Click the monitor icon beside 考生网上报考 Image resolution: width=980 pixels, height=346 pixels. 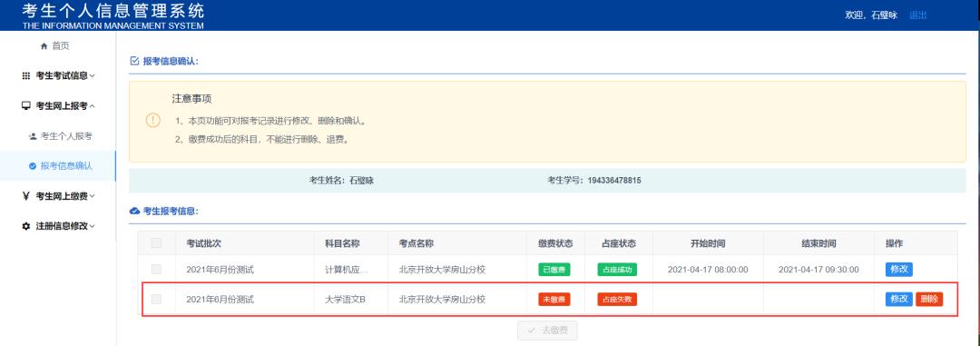pos(25,105)
